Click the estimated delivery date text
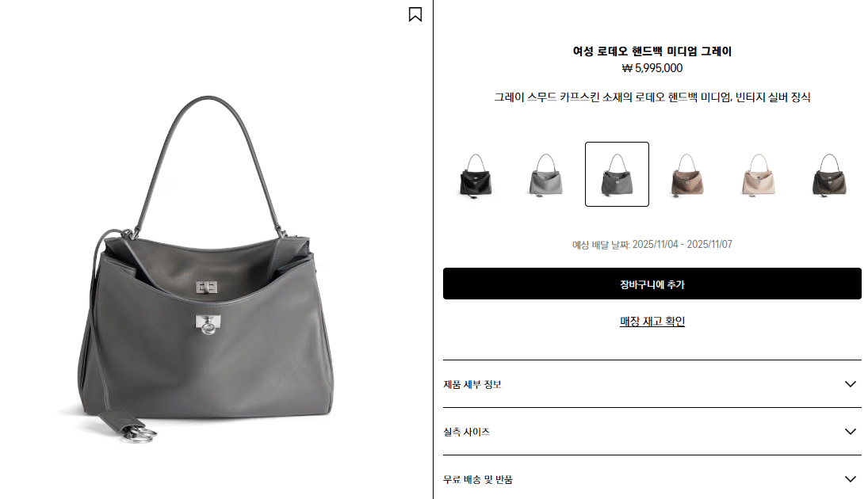This screenshot has height=499, width=868. pos(652,245)
